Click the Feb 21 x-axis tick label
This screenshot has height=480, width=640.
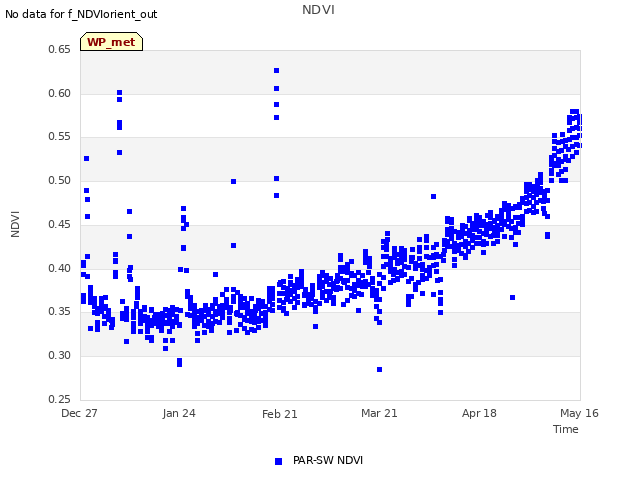tap(280, 414)
